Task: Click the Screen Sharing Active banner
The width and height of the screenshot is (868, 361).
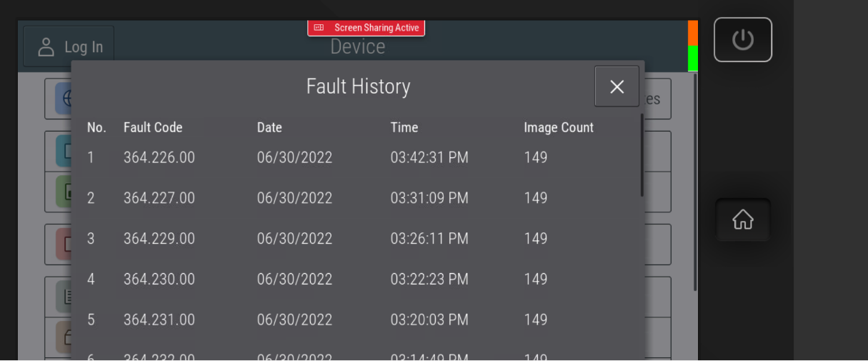Action: point(366,28)
